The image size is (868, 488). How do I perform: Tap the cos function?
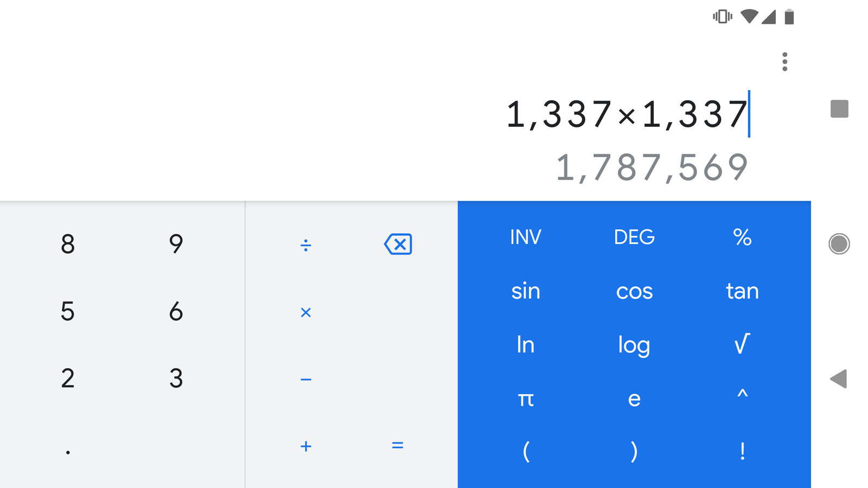634,292
